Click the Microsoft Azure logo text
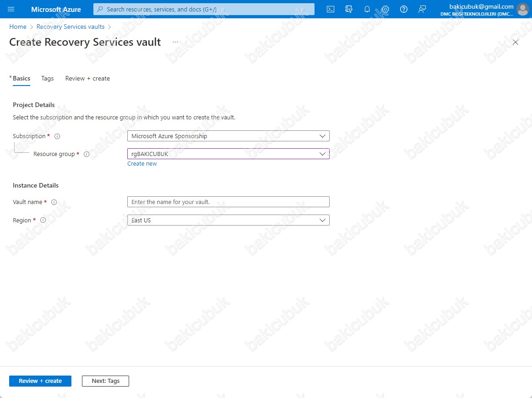Screen dimensions: 532x398 56,10
